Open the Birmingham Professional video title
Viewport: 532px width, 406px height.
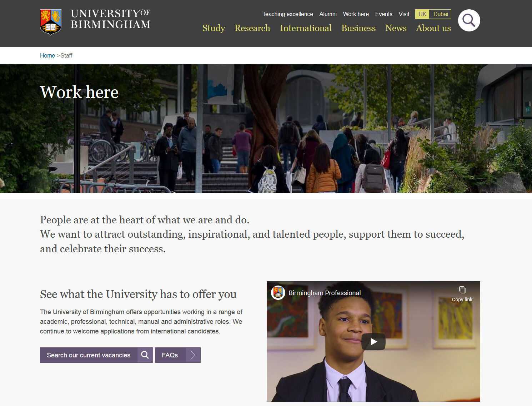pyautogui.click(x=325, y=293)
